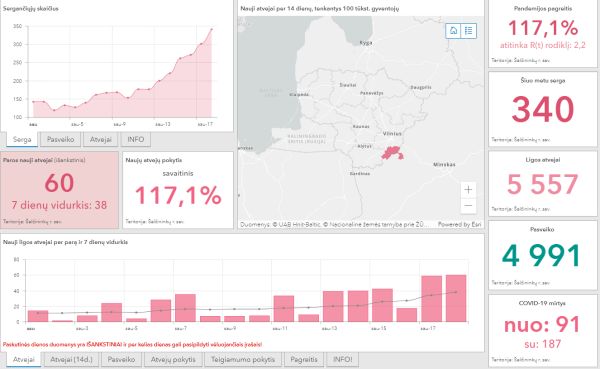Click the Gardinas label on the map

pos(360,173)
